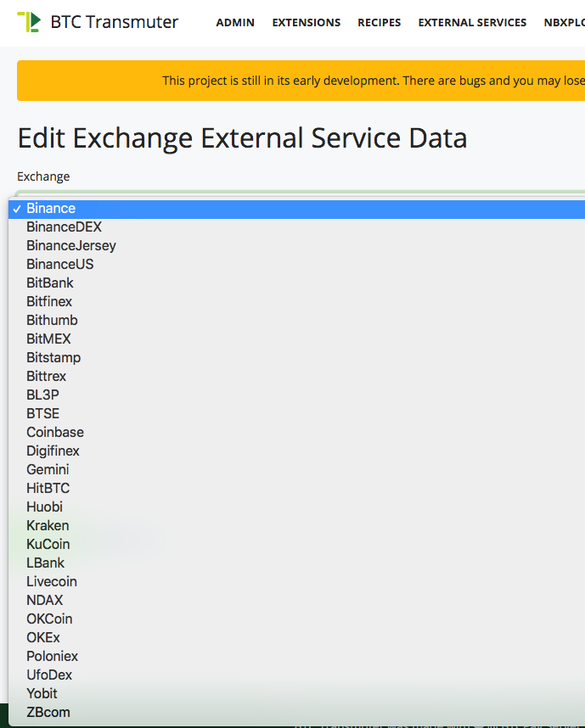Select the Huobi exchange option
This screenshot has width=585, height=728.
(296, 507)
